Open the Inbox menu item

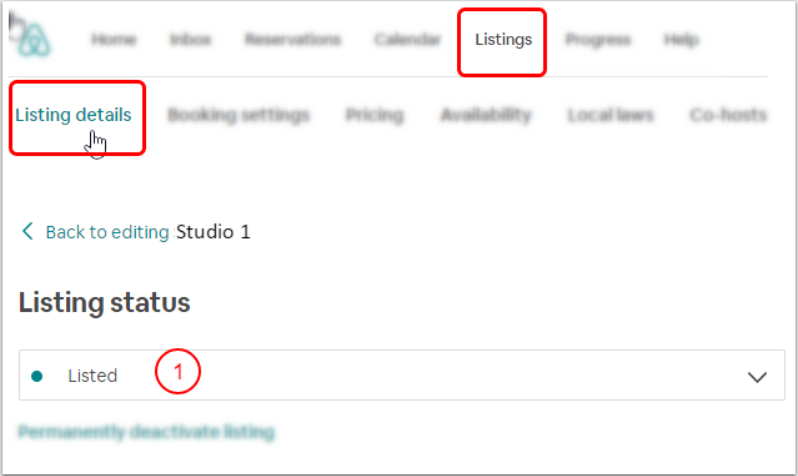point(190,40)
